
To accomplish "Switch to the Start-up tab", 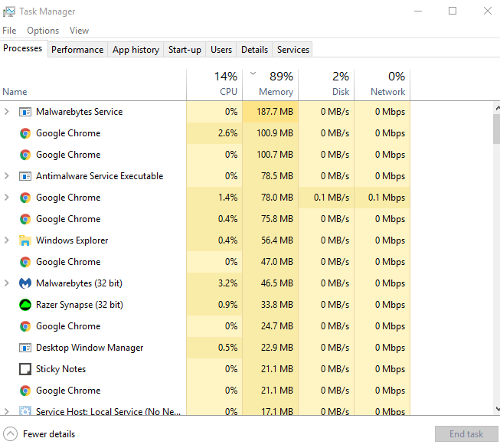I will [x=185, y=50].
